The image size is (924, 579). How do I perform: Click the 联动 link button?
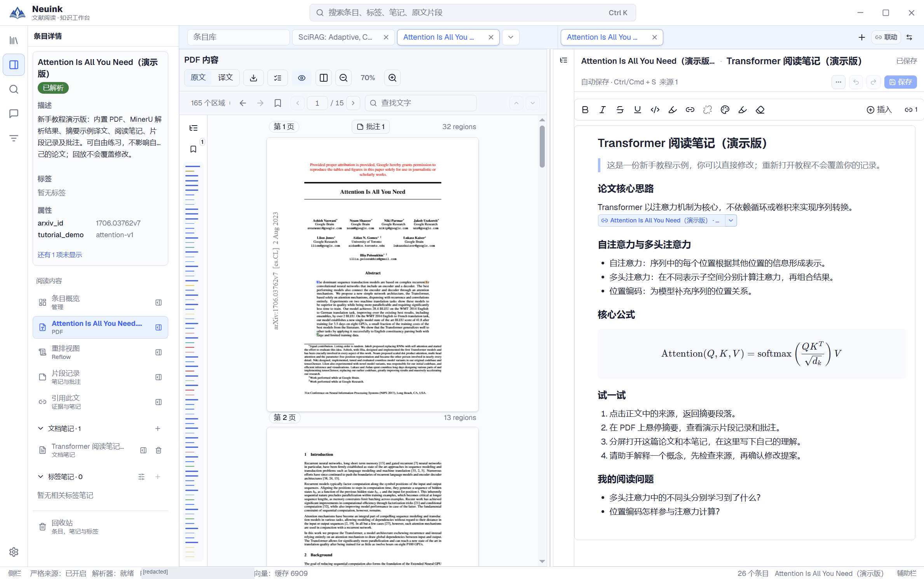pyautogui.click(x=886, y=37)
